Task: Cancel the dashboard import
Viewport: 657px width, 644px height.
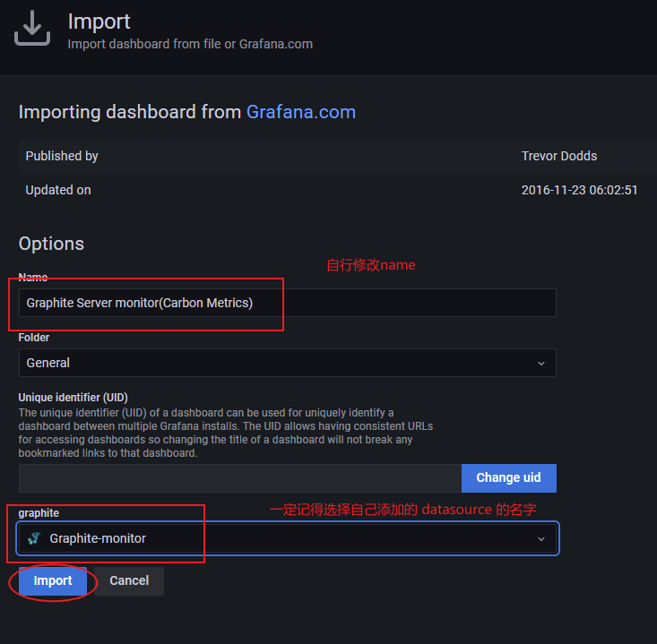Action: [129, 580]
